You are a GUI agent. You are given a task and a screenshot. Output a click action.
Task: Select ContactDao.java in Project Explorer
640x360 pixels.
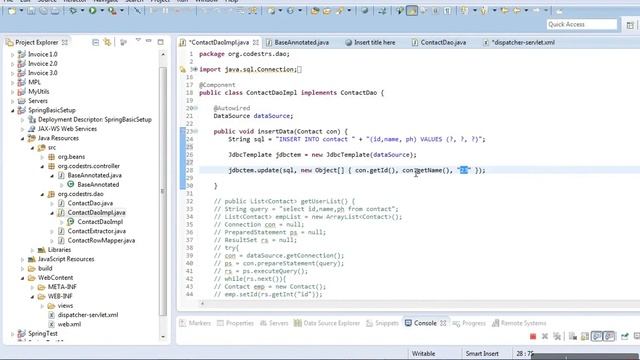pos(90,203)
